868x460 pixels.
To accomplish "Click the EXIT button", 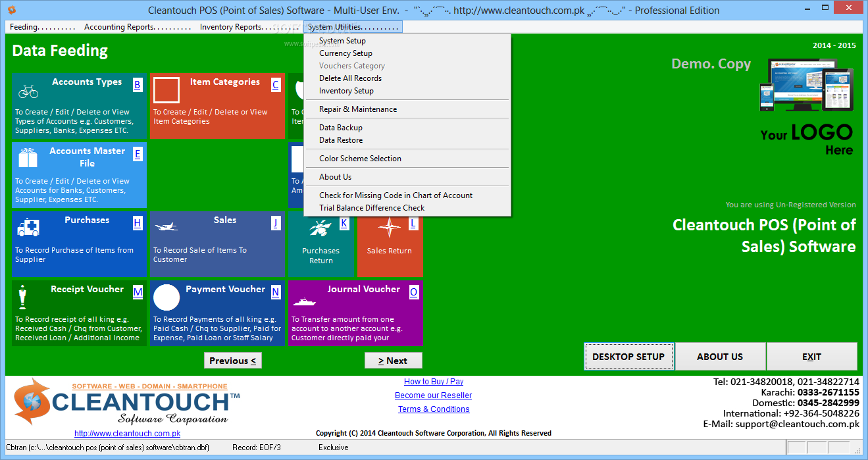I will click(x=811, y=357).
